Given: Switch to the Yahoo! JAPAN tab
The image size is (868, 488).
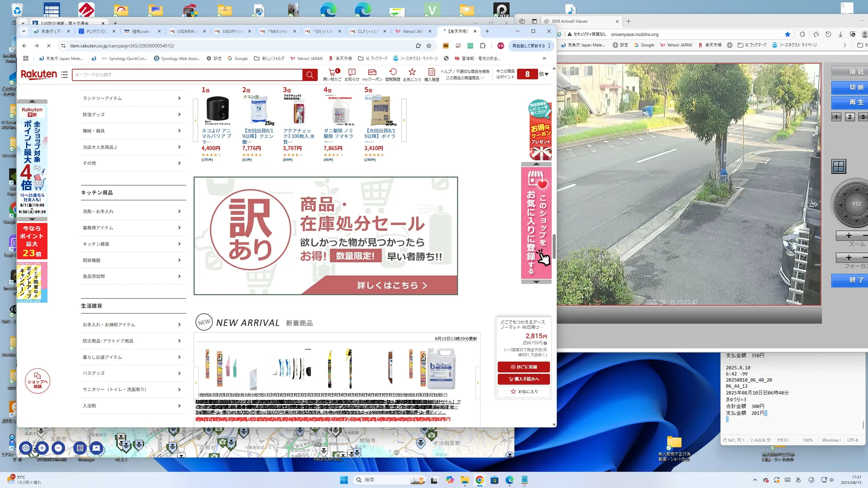Looking at the screenshot, I should [413, 31].
